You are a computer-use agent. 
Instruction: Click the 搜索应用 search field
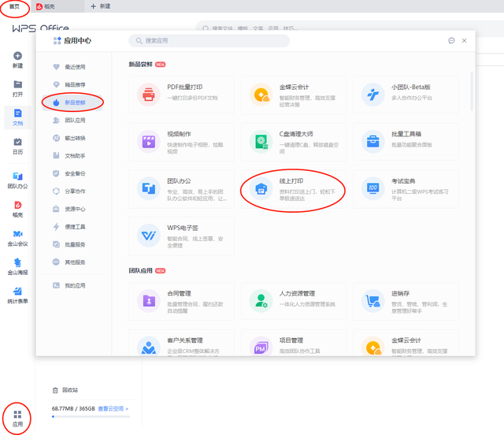209,40
